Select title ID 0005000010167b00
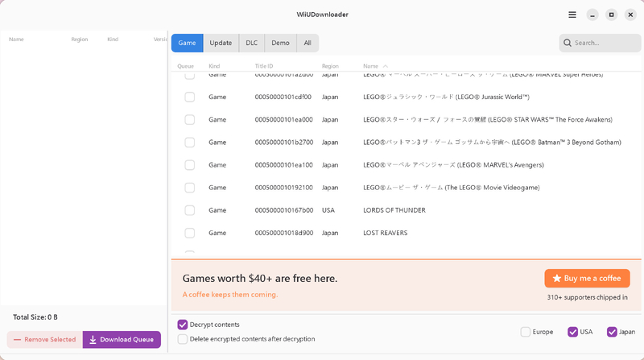The width and height of the screenshot is (644, 360). pyautogui.click(x=284, y=210)
